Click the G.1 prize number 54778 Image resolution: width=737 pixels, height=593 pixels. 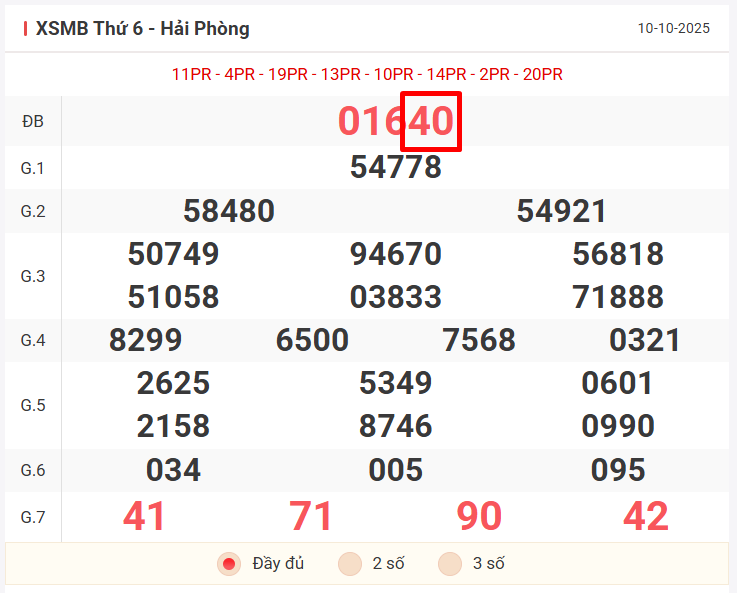coord(396,167)
